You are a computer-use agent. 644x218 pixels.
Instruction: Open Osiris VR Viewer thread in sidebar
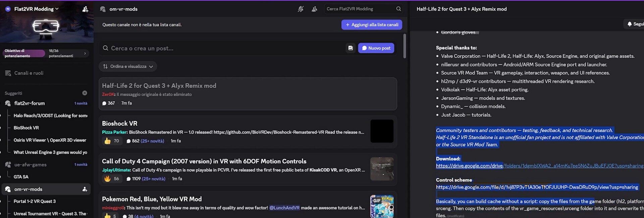(x=50, y=140)
